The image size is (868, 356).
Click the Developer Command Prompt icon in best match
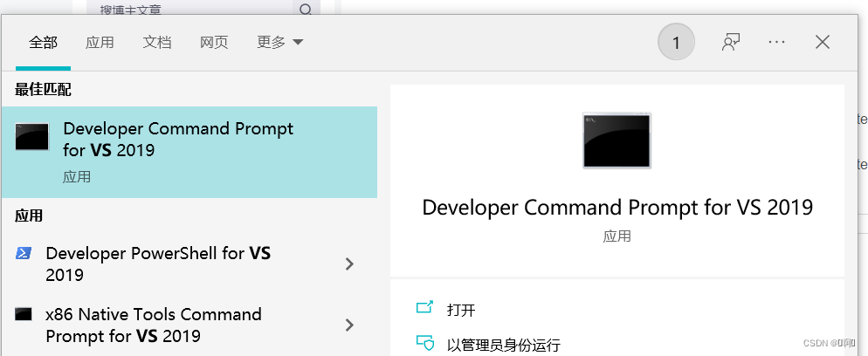click(x=31, y=136)
